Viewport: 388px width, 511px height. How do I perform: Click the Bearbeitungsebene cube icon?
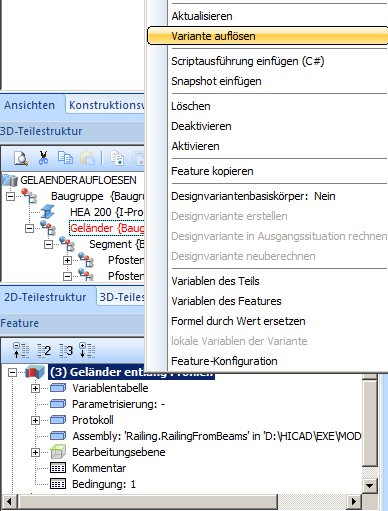click(x=58, y=452)
